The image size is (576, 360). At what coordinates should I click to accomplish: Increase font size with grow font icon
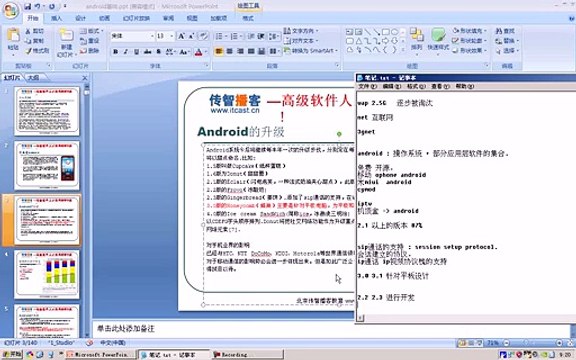pos(181,36)
